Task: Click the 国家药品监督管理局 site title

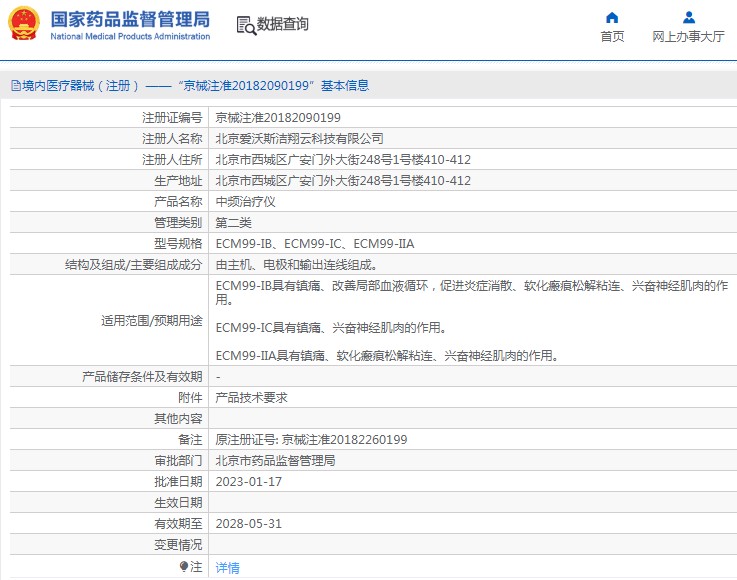Action: [x=130, y=18]
